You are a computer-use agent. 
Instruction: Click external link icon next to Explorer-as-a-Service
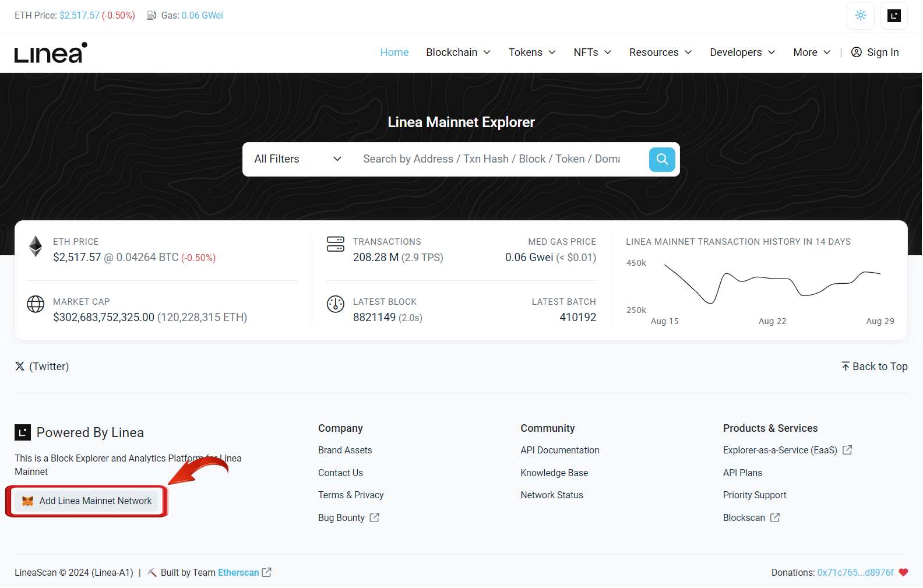point(848,450)
